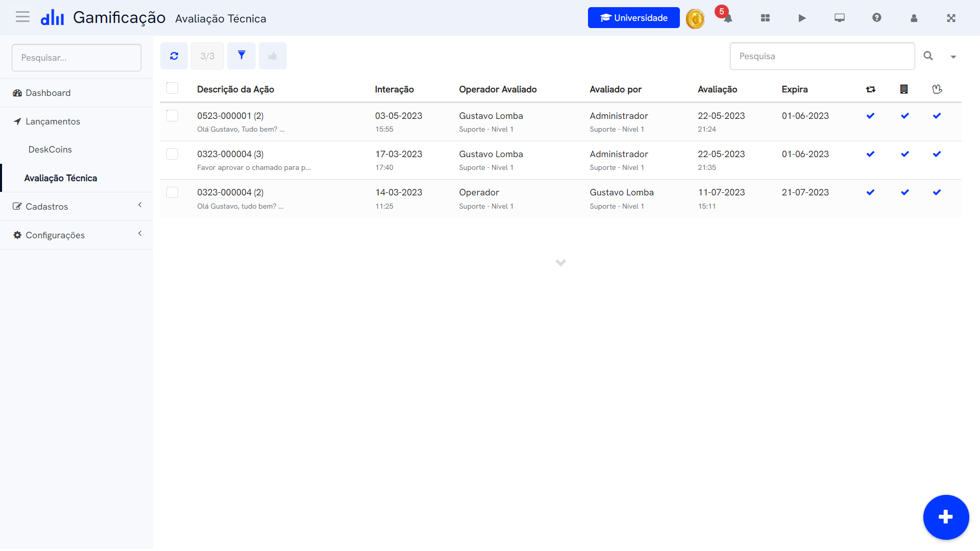Open Configurações sidebar item

click(77, 235)
